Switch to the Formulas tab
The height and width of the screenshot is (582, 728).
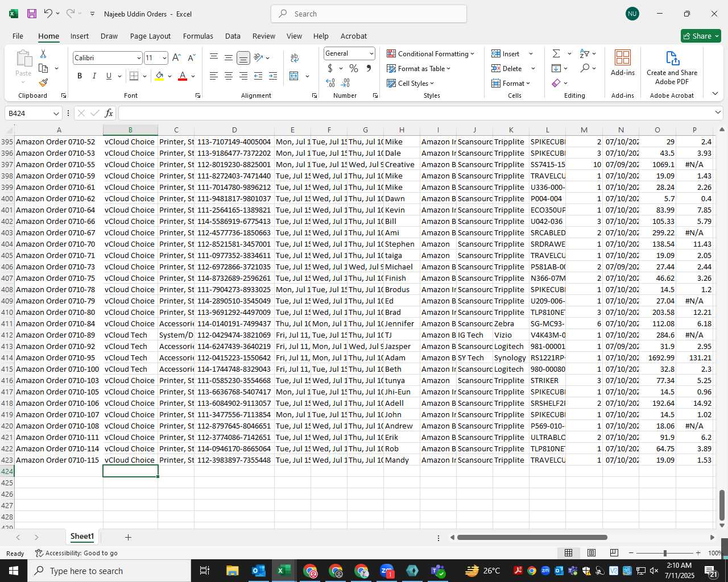point(198,36)
